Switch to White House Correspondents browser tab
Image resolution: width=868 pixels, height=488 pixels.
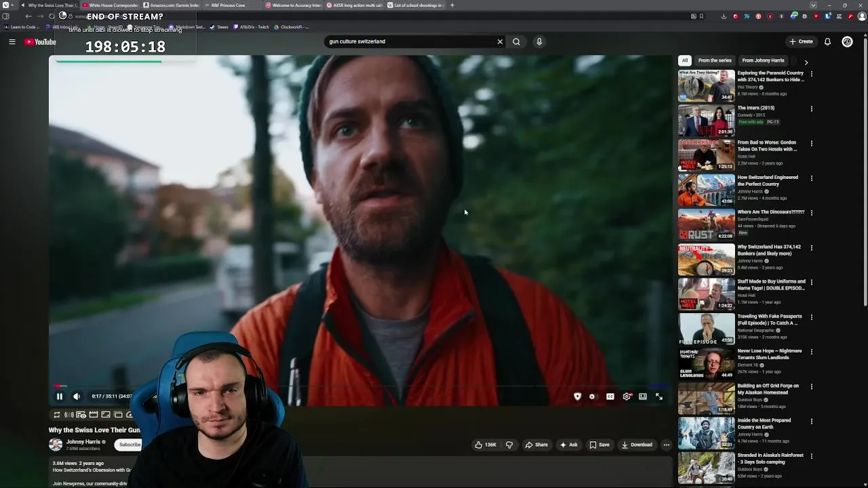tap(110, 5)
